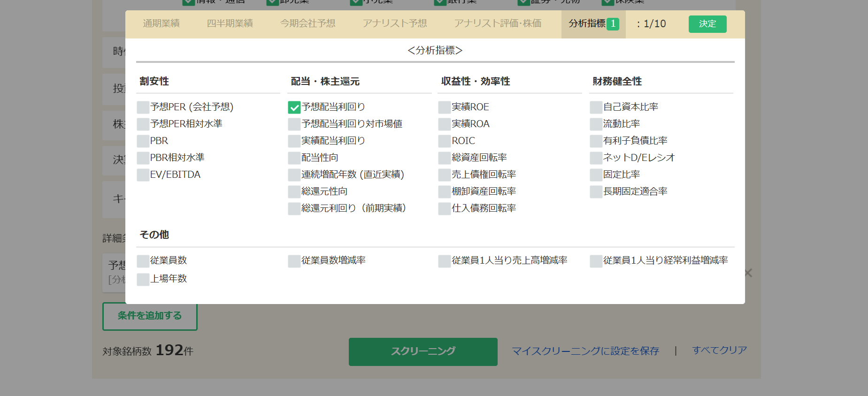Screen dimensions: 868x396
Task: Check the 上場年数 option
Action: tap(143, 279)
